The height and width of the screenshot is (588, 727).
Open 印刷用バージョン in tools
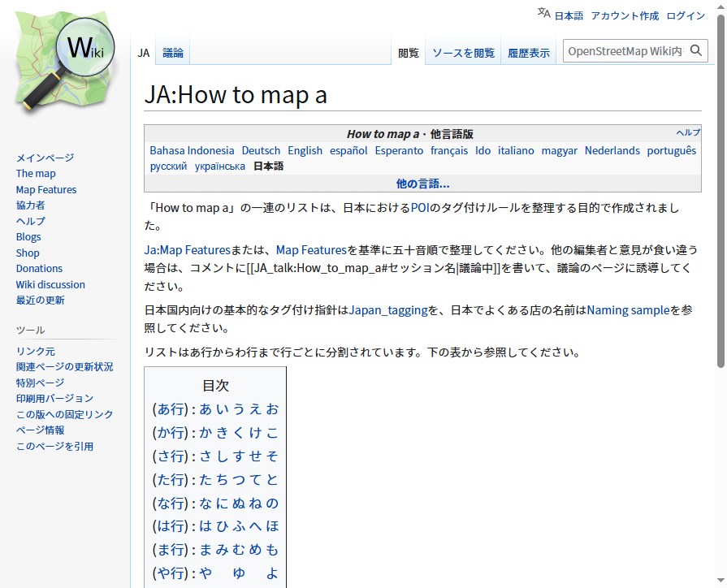54,398
